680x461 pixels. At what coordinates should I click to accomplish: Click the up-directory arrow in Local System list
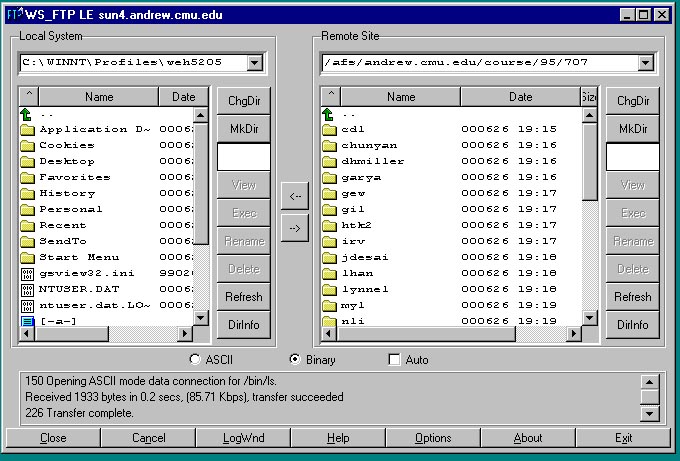point(26,114)
